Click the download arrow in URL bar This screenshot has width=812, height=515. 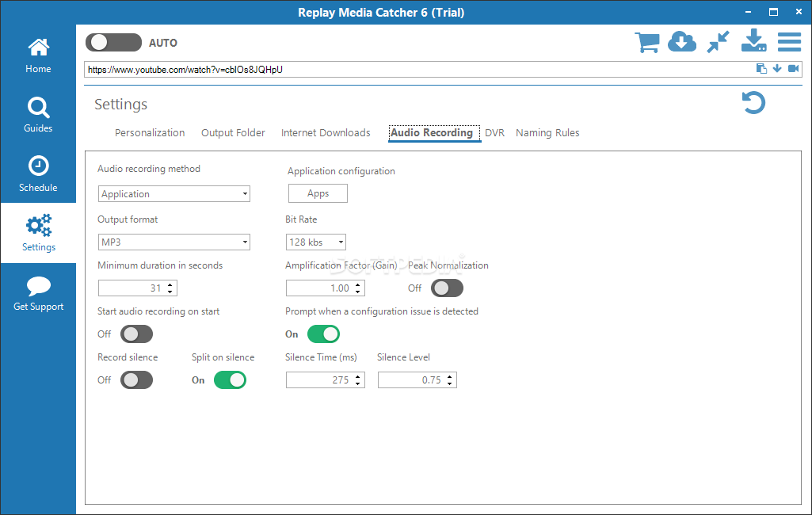[x=777, y=68]
